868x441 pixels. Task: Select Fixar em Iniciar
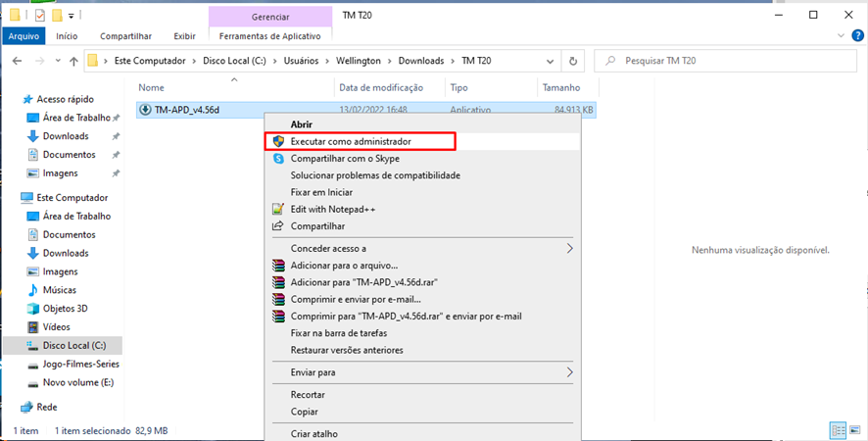point(423,192)
